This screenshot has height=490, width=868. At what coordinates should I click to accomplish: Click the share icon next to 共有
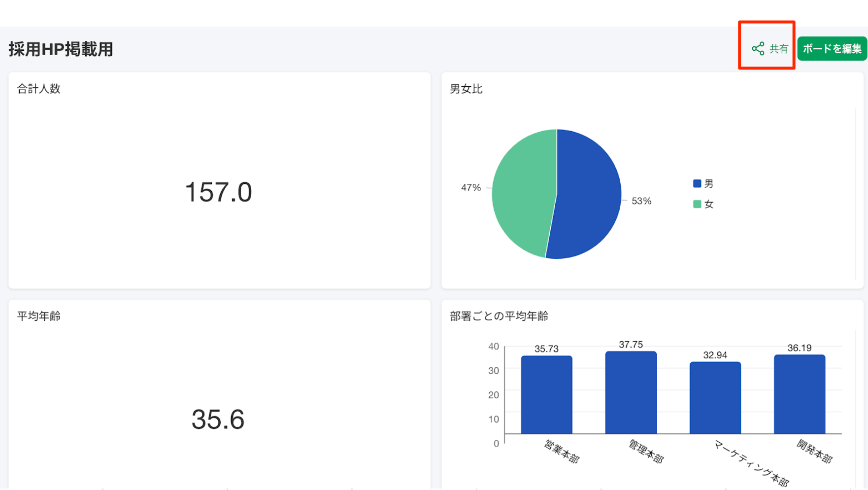coord(758,49)
